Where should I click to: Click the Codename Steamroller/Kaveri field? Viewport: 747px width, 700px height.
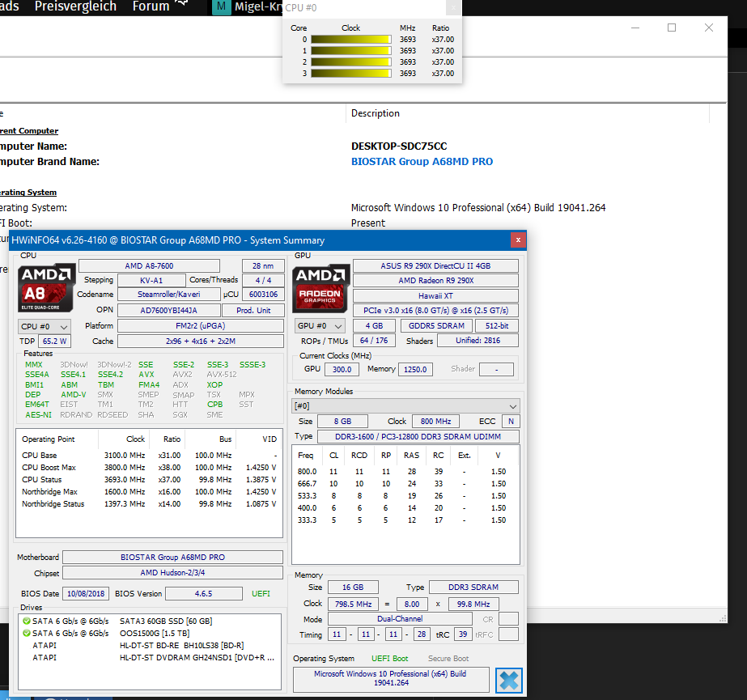(x=168, y=295)
